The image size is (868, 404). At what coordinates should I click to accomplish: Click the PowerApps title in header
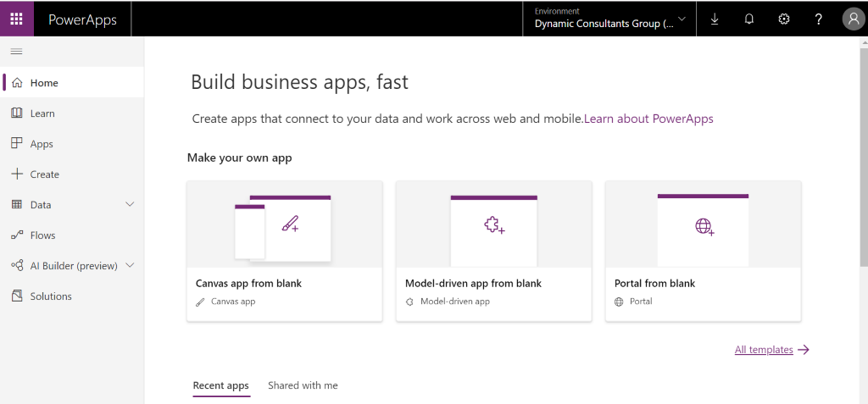click(x=82, y=19)
